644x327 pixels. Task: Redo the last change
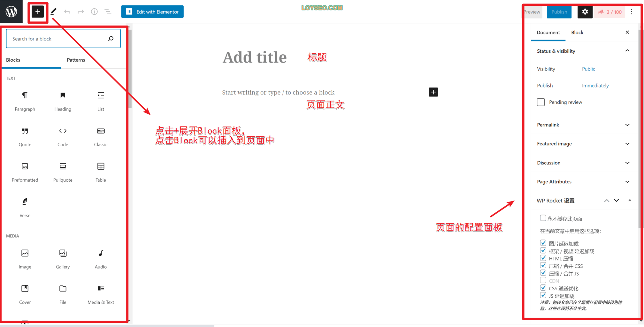(x=80, y=12)
